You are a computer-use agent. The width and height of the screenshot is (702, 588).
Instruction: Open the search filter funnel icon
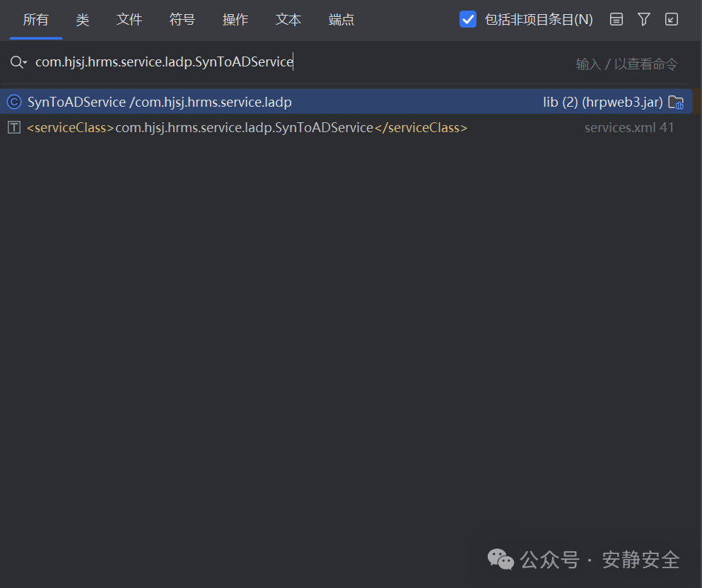pyautogui.click(x=643, y=19)
